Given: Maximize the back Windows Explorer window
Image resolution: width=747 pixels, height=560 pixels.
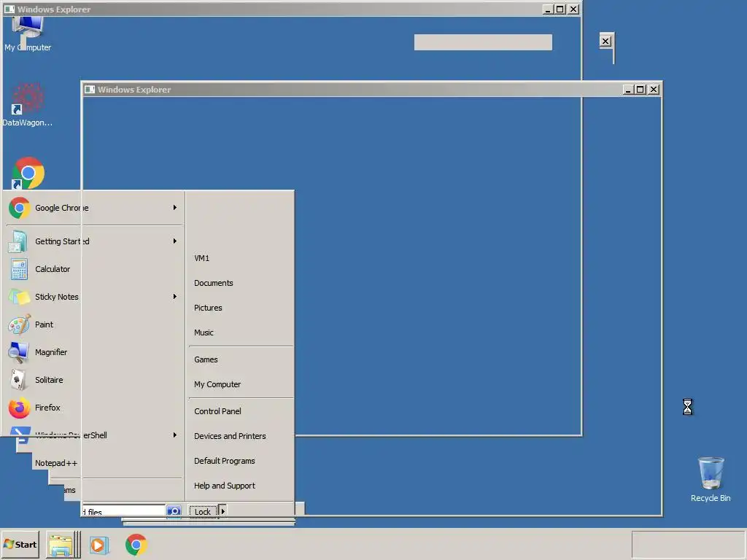Looking at the screenshot, I should click(x=560, y=9).
